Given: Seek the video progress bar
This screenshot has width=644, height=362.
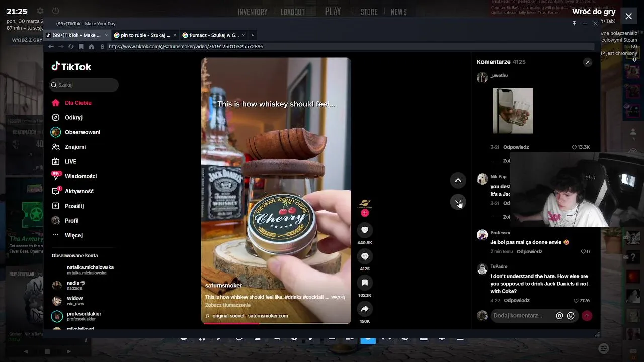Looking at the screenshot, I should tap(276, 323).
